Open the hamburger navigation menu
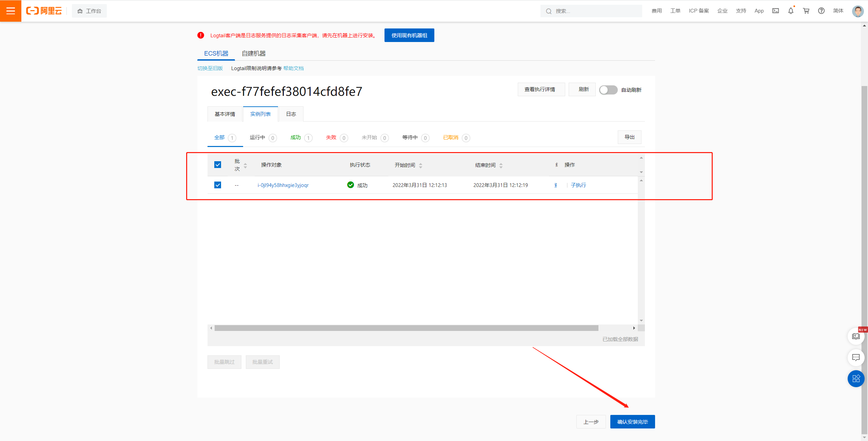868x441 pixels. (x=11, y=11)
